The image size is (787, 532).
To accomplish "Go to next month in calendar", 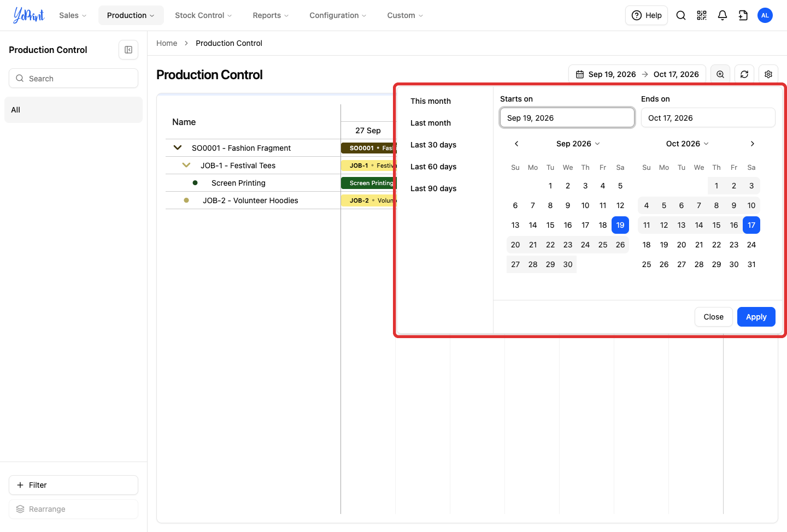I will (753, 144).
